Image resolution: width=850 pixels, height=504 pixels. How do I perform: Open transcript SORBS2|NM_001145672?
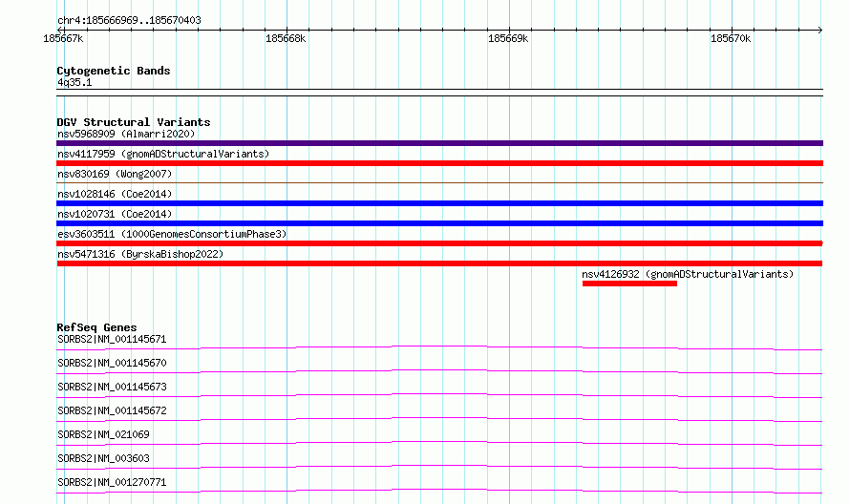pos(112,410)
